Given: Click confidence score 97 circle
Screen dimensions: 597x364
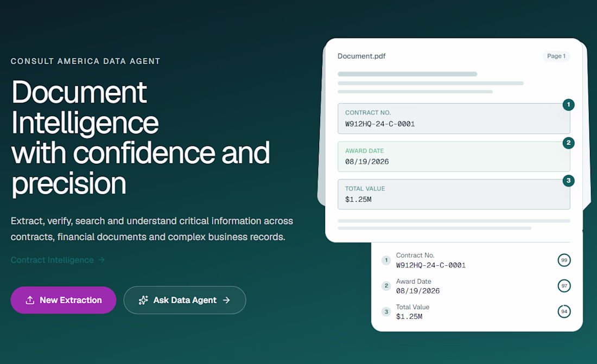Looking at the screenshot, I should tap(564, 285).
